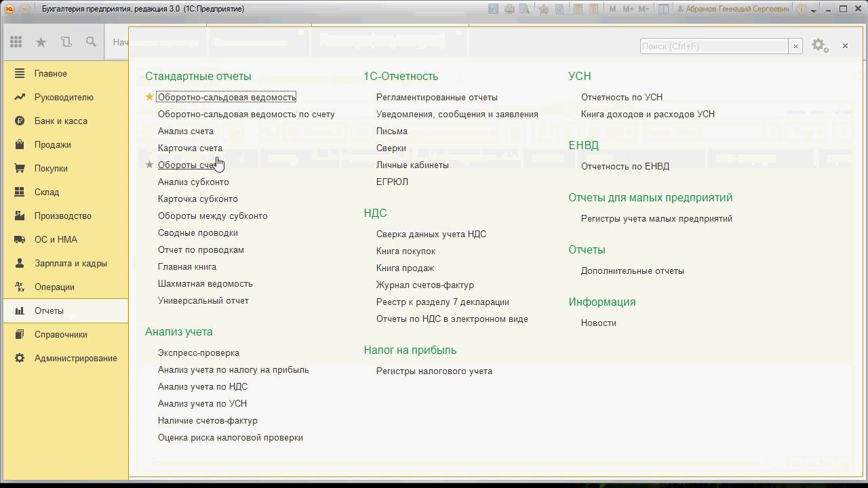Click the Print preview icon in title bar

[524, 9]
